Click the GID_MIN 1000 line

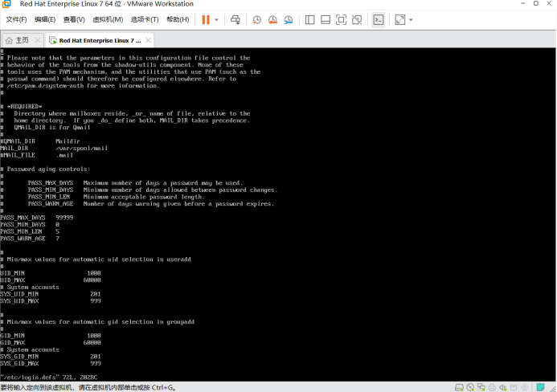(51, 336)
